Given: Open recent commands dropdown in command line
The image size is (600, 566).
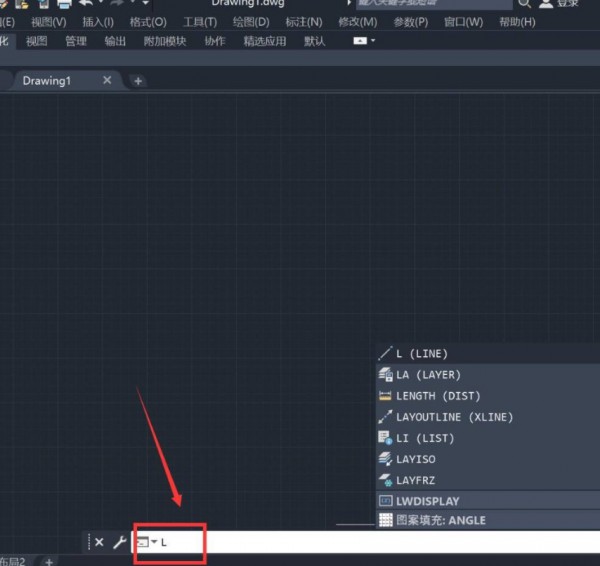Looking at the screenshot, I should (146, 542).
